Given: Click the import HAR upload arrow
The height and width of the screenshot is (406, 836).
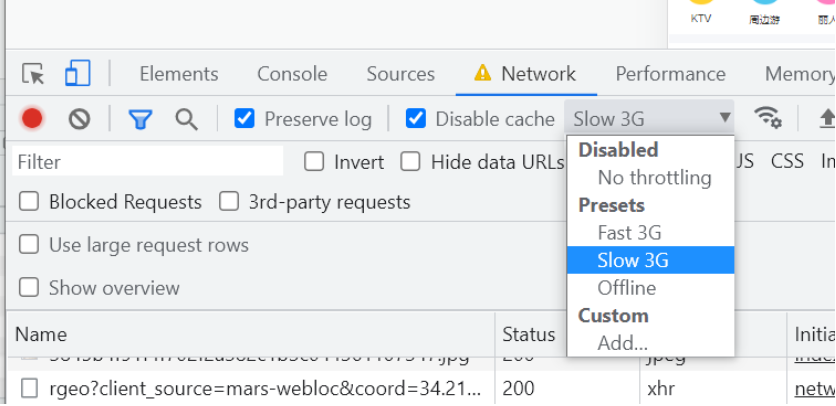Looking at the screenshot, I should [x=826, y=119].
